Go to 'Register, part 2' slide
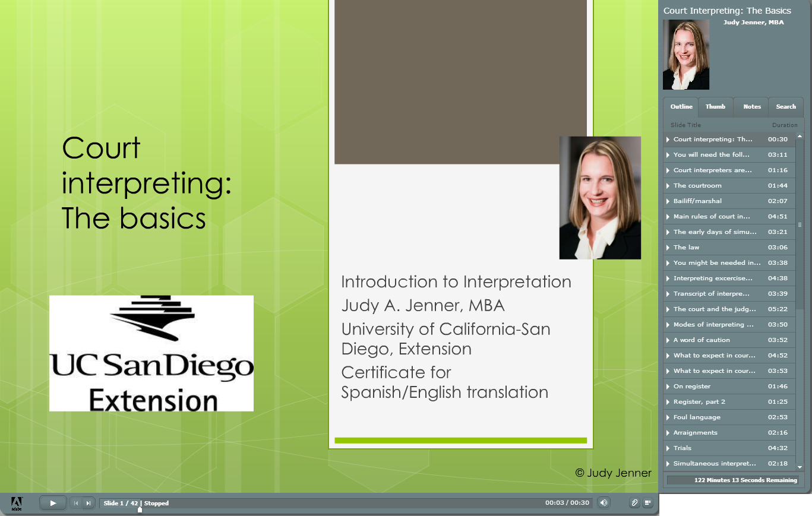 pyautogui.click(x=729, y=401)
